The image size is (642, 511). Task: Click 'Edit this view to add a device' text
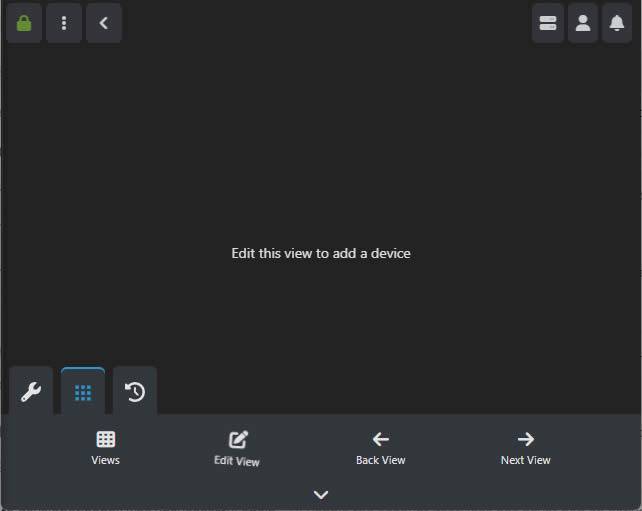321,253
